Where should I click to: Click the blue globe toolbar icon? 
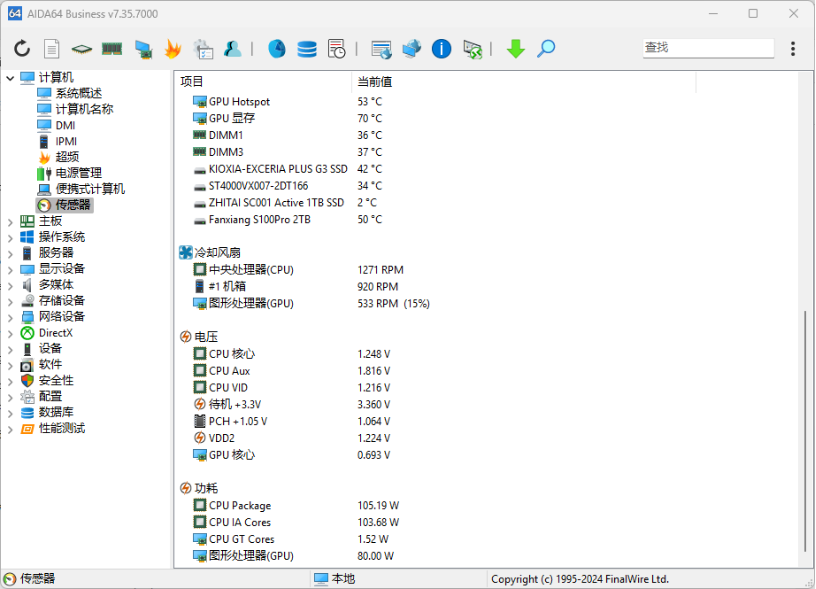click(x=276, y=49)
